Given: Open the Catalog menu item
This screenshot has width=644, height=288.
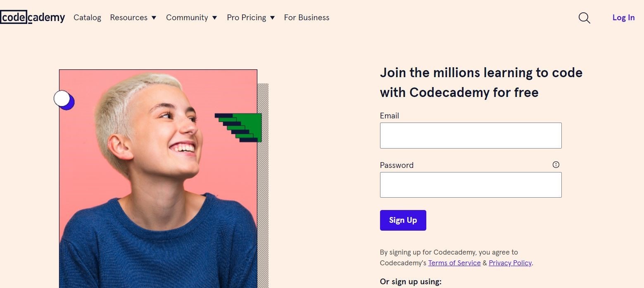Looking at the screenshot, I should click(87, 17).
